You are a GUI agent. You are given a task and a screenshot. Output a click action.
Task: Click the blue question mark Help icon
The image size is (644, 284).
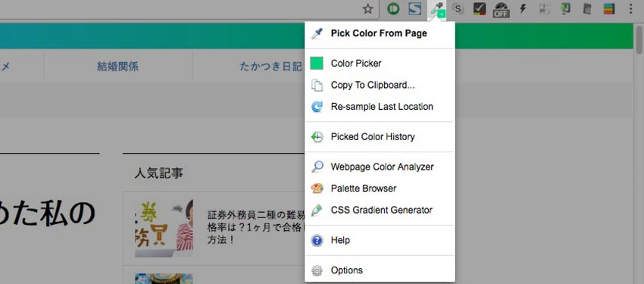click(x=317, y=240)
